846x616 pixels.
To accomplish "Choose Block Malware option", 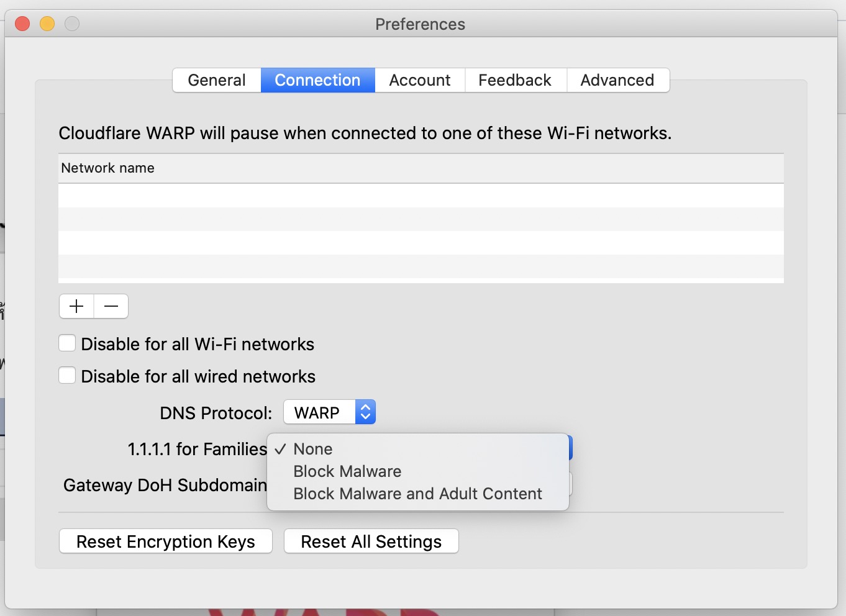I will [x=347, y=471].
